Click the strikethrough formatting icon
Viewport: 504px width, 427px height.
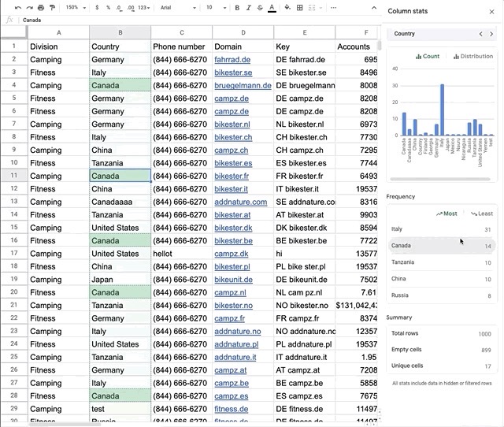(260, 7)
